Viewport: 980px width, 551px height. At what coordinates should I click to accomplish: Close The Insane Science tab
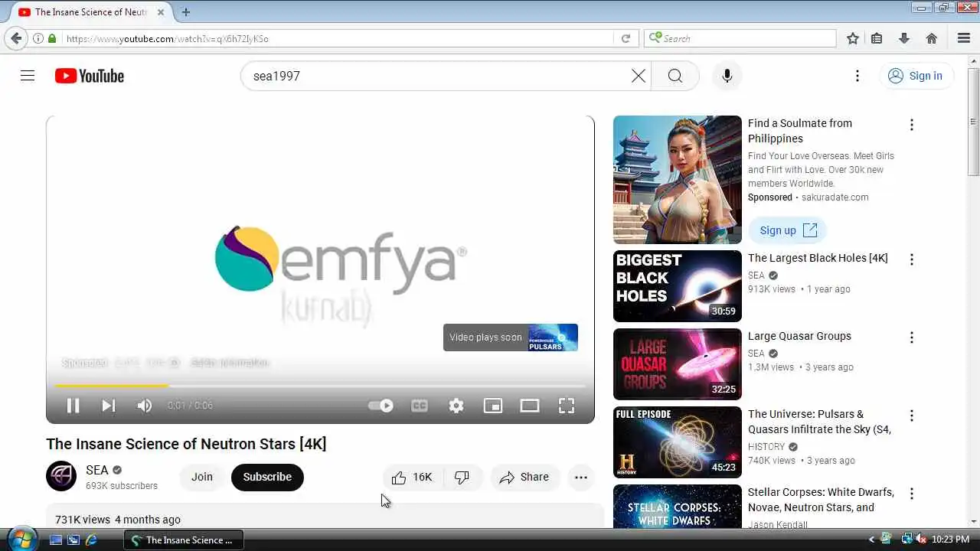coord(161,12)
